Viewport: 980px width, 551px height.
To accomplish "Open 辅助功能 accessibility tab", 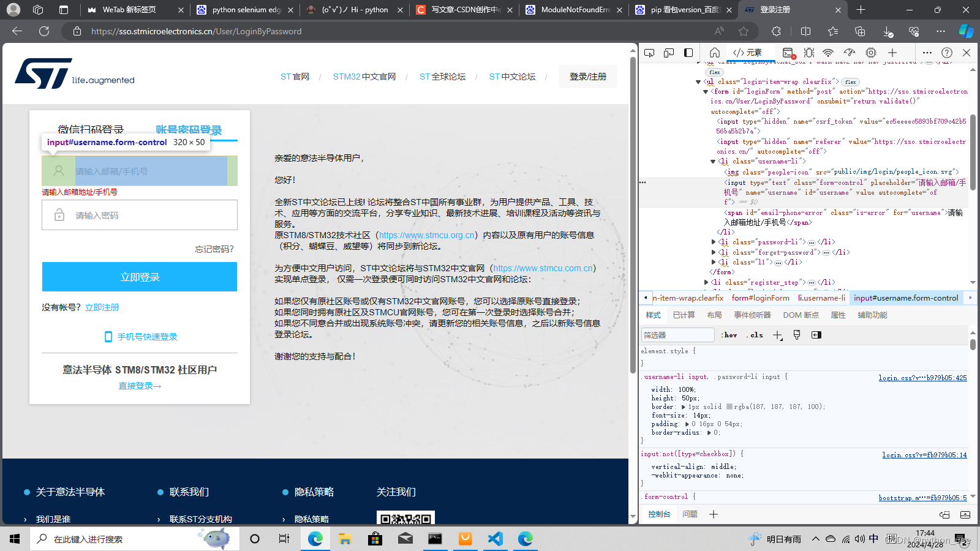I will [x=872, y=315].
